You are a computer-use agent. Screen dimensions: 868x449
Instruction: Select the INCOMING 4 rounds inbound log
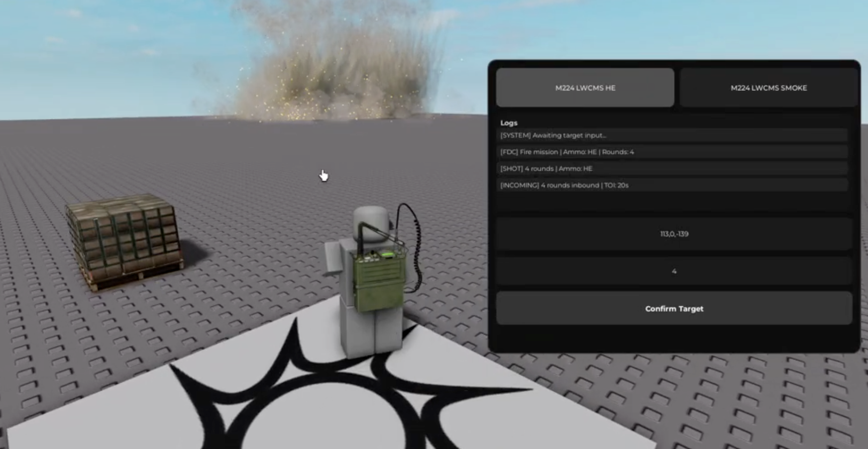[x=672, y=185]
